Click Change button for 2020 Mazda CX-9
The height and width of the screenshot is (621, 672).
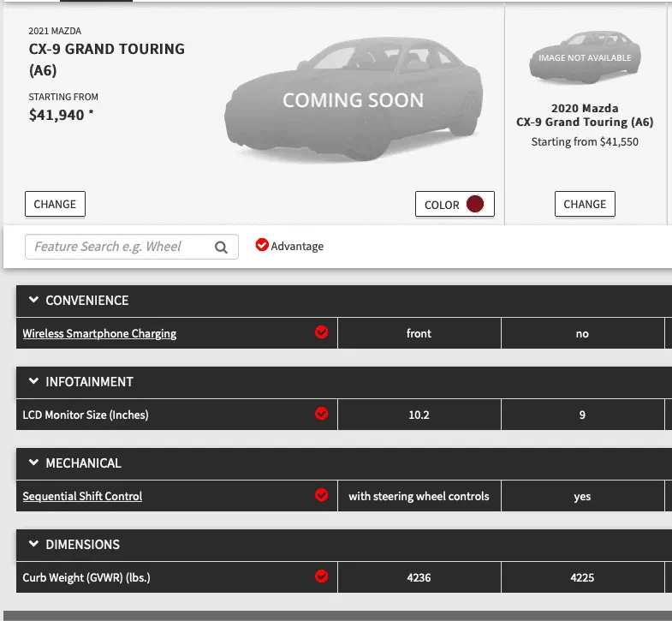585,204
